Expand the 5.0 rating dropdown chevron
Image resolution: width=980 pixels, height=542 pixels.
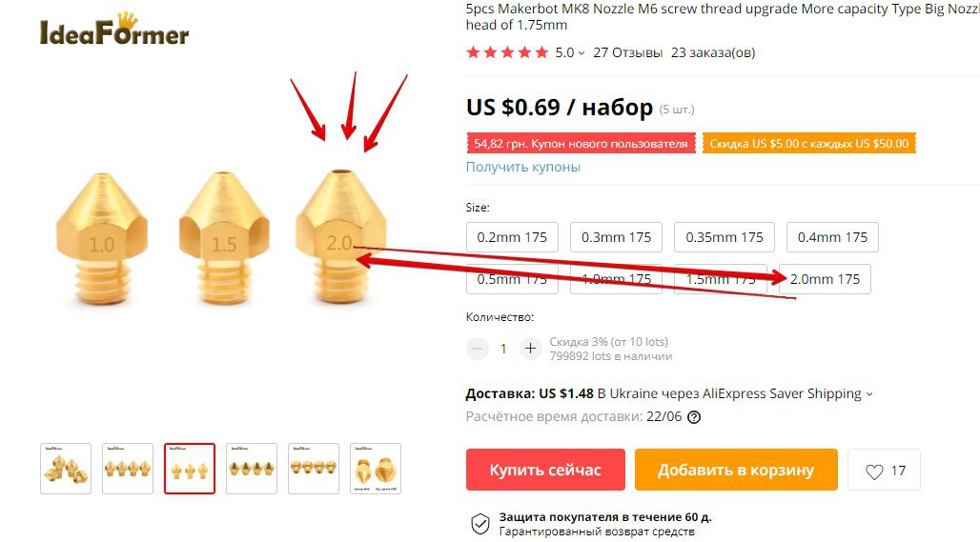coord(582,53)
